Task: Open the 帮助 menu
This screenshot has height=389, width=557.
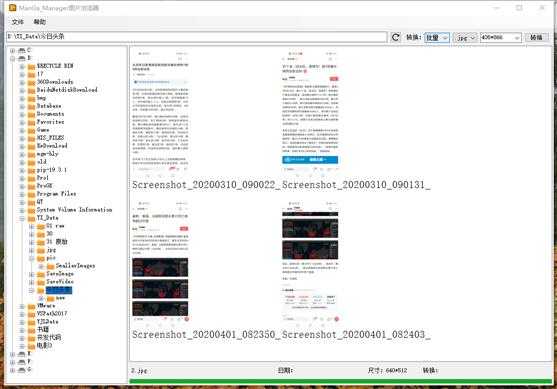Action: pos(39,22)
